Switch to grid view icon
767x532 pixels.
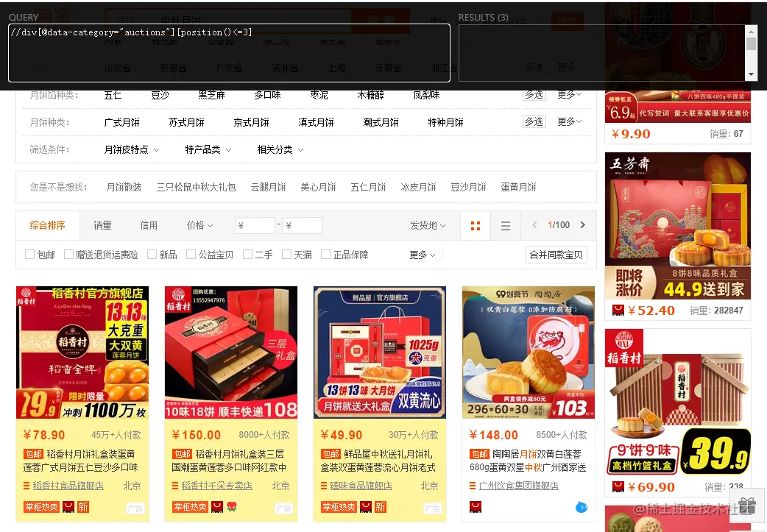click(x=475, y=225)
